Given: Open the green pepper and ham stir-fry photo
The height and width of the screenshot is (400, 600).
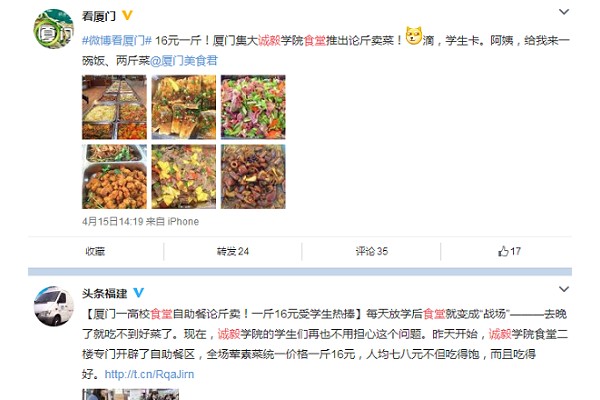Looking at the screenshot, I should tap(253, 107).
